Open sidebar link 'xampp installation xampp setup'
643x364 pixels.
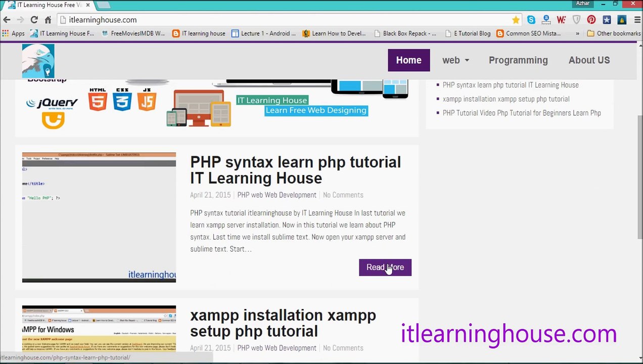pos(506,99)
